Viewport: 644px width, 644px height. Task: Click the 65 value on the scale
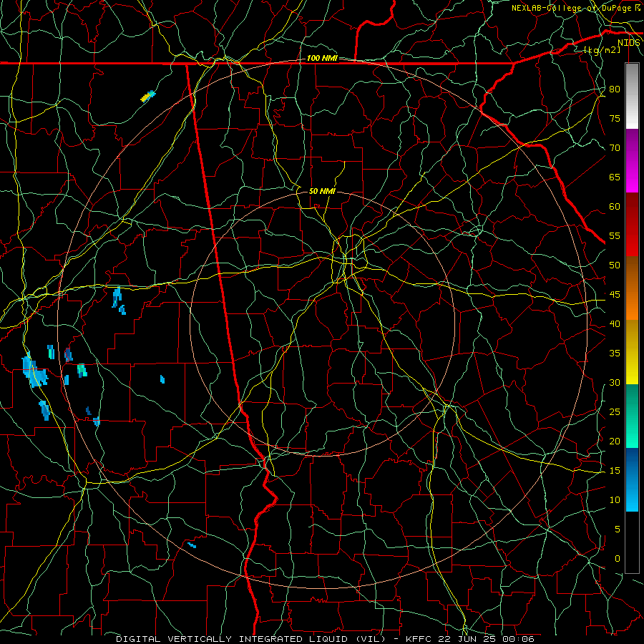615,177
